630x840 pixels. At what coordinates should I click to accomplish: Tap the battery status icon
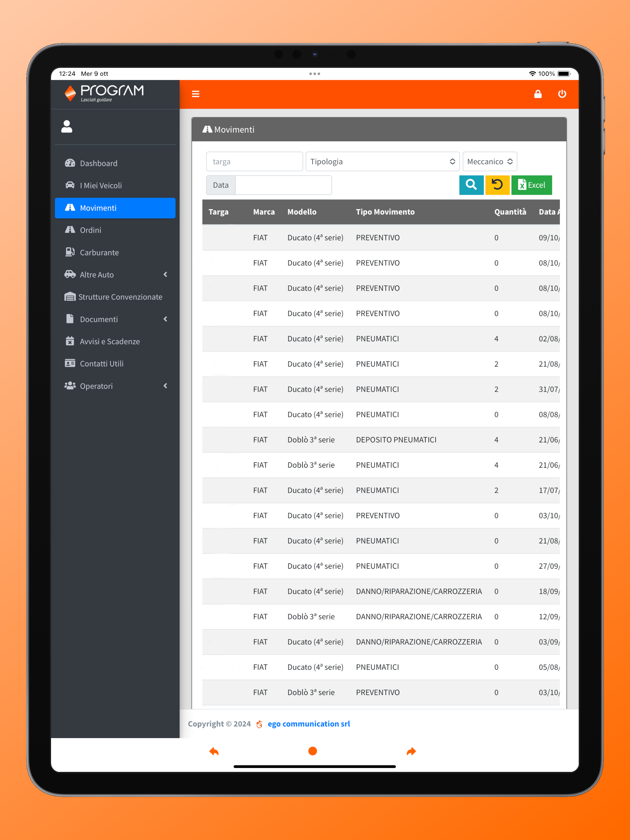[x=564, y=74]
